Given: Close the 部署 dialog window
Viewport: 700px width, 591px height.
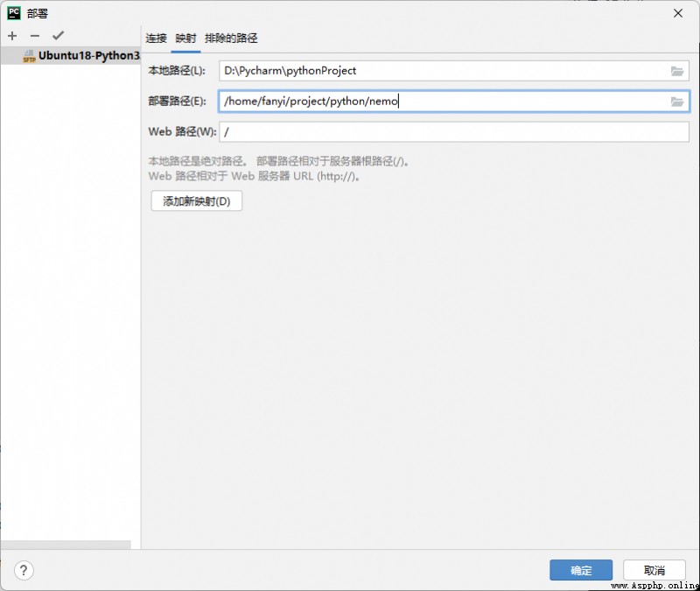Looking at the screenshot, I should pyautogui.click(x=677, y=13).
